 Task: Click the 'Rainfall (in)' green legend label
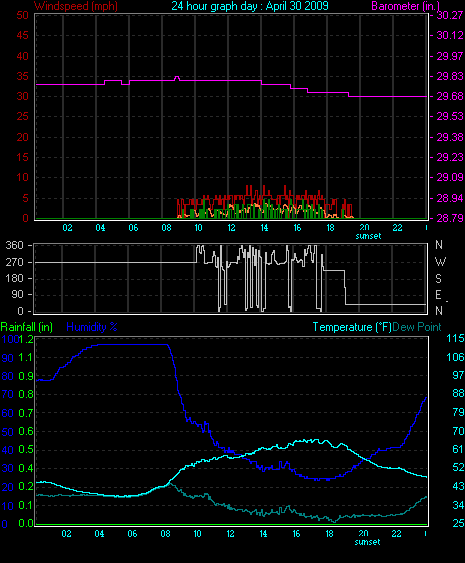(27, 327)
